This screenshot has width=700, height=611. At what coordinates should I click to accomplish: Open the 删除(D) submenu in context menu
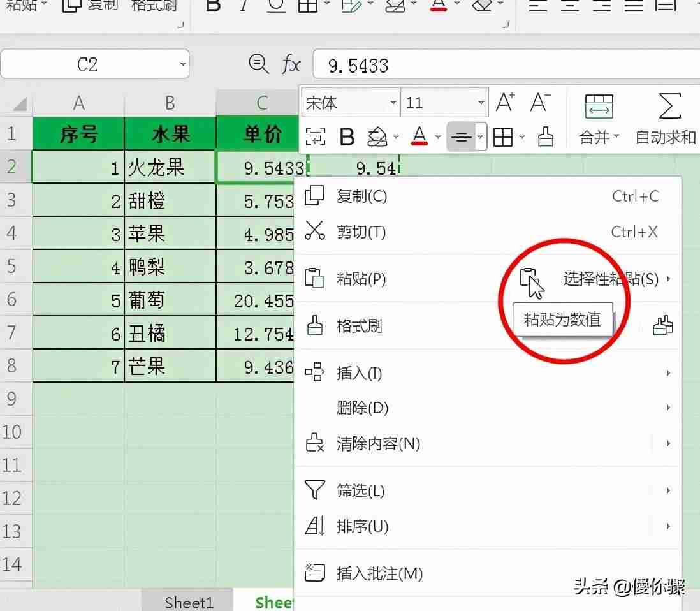click(488, 408)
